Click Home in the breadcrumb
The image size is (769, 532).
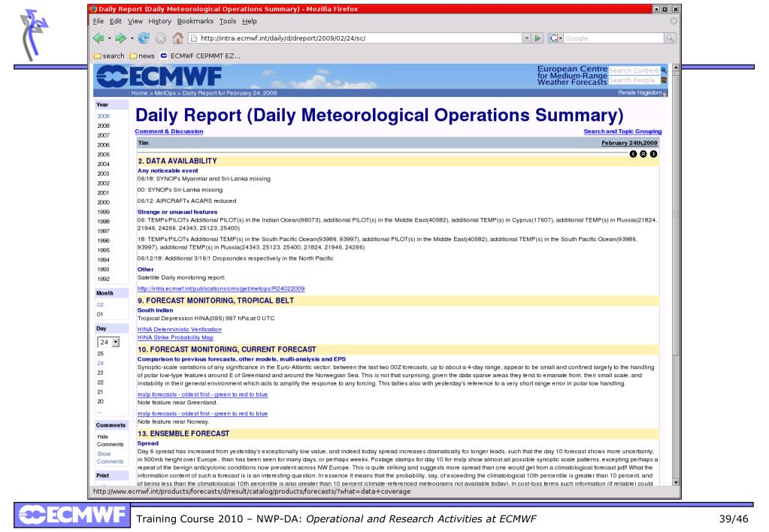[139, 93]
